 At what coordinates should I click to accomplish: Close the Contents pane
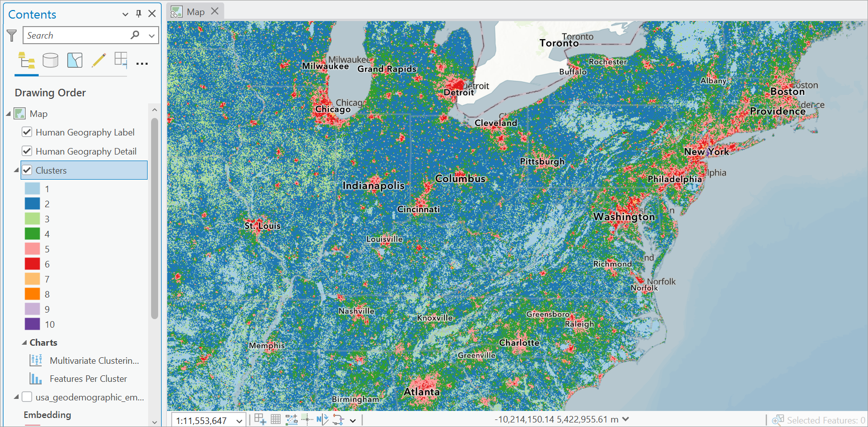[x=152, y=14]
